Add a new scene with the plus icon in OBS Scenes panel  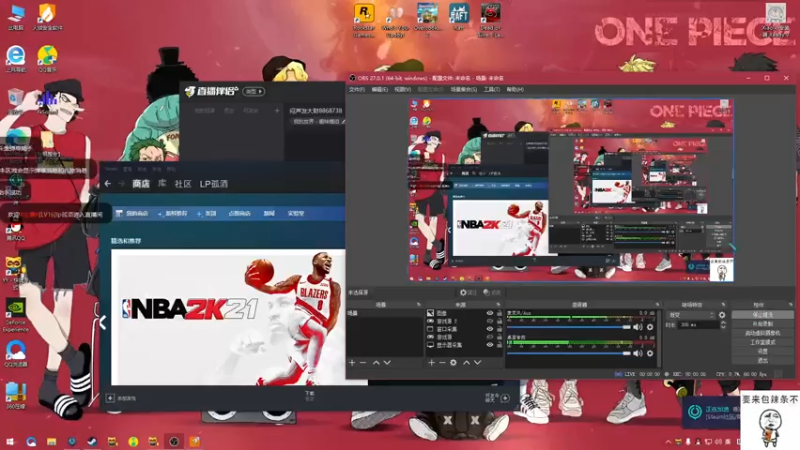pos(352,362)
